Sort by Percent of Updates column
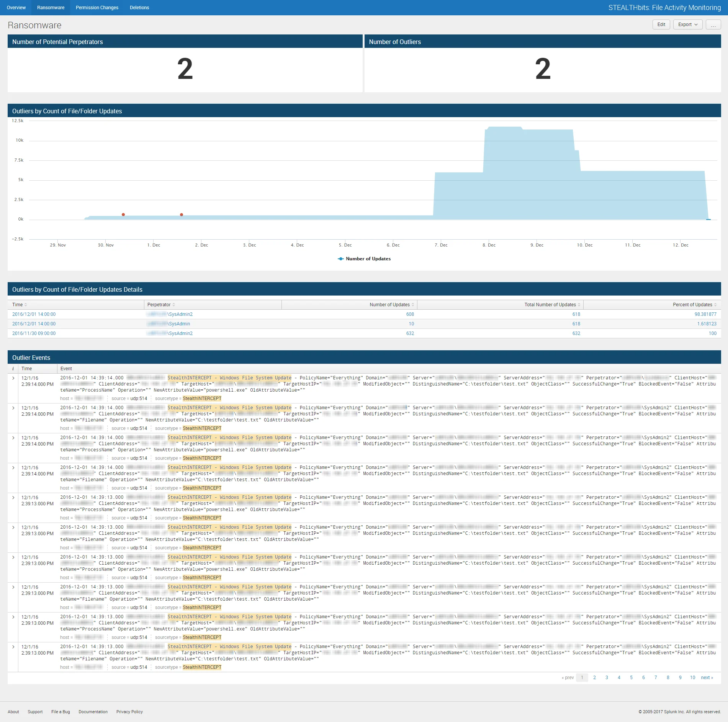The height and width of the screenshot is (722, 728). [694, 305]
